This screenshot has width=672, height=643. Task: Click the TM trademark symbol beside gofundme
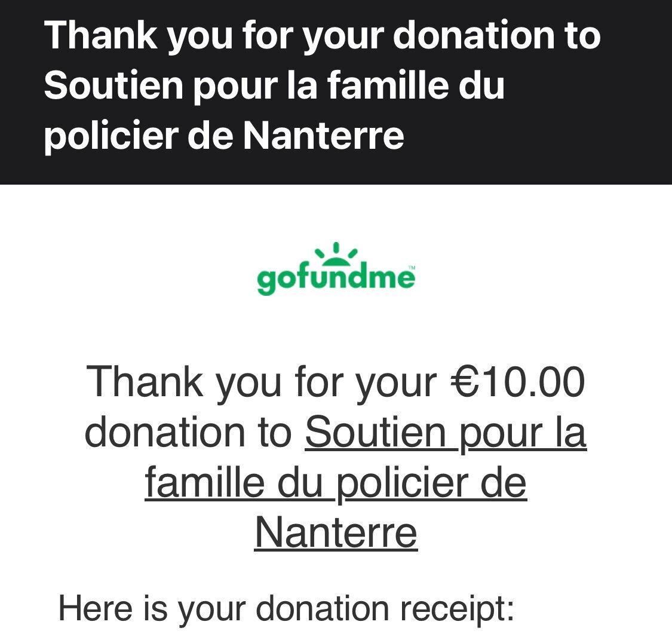coord(412,268)
